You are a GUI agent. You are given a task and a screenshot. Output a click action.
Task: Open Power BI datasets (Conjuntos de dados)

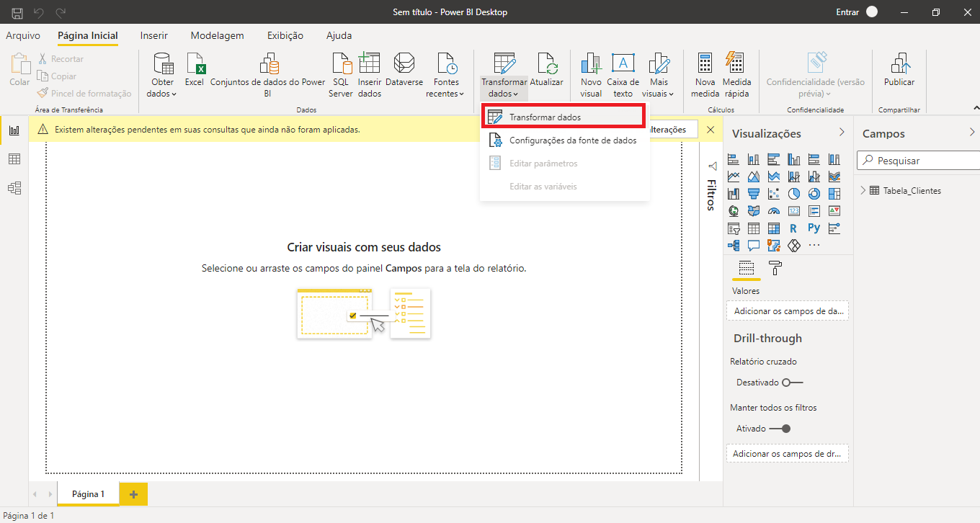point(268,75)
